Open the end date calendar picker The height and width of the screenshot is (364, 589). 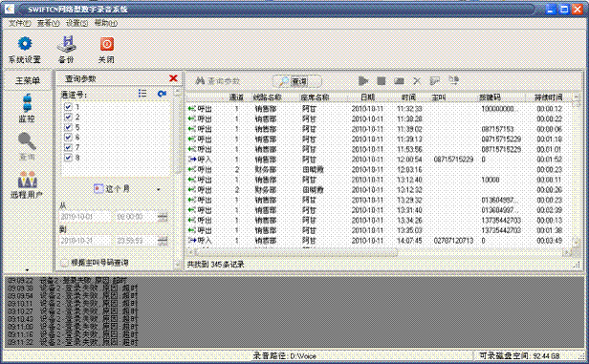click(x=163, y=241)
